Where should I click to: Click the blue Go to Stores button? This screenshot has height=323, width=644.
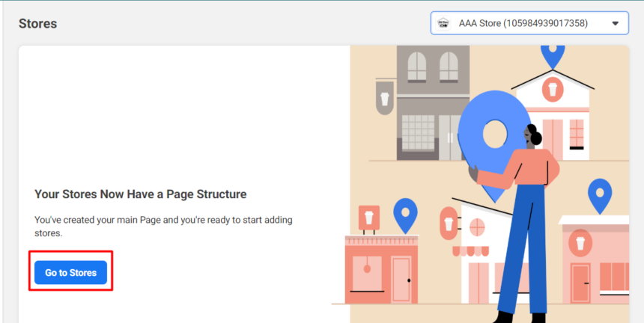coord(70,273)
